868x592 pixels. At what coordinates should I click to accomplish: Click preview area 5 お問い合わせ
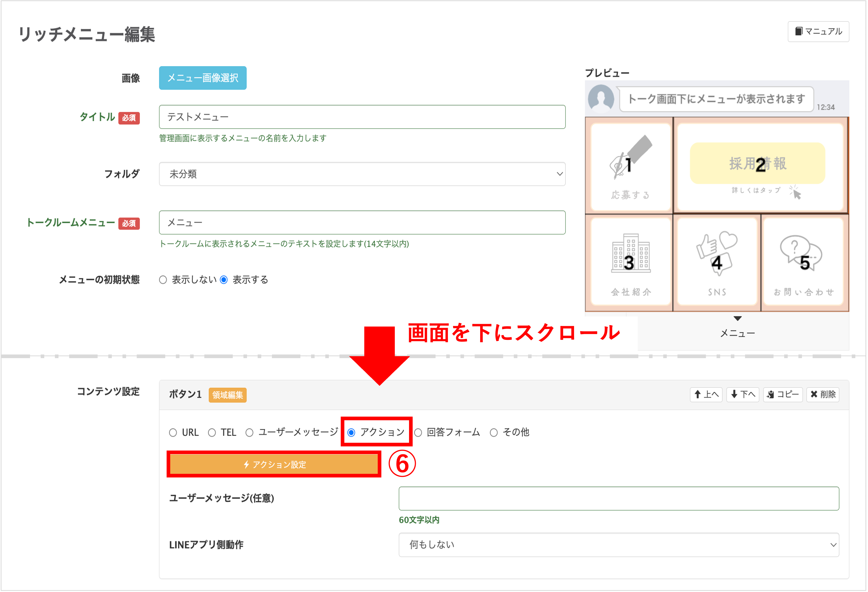805,263
